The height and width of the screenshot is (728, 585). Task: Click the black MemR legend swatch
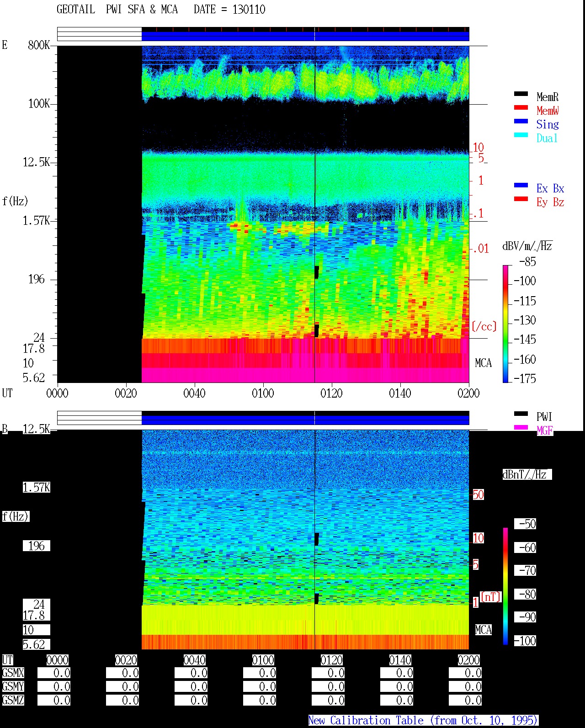tap(521, 94)
